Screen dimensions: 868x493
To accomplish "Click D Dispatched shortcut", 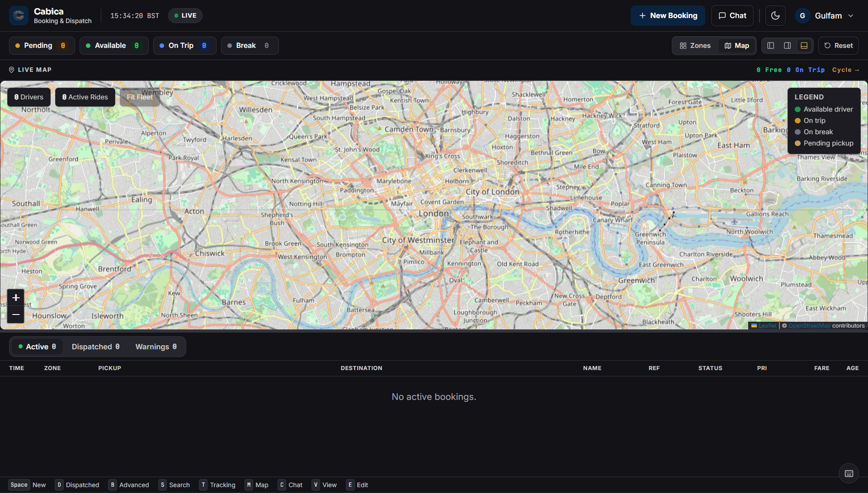I will click(77, 485).
